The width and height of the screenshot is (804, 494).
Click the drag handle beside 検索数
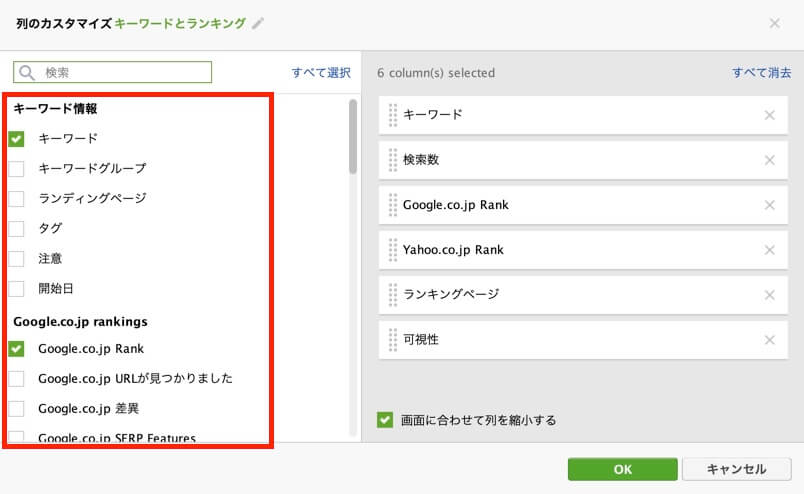tap(393, 160)
